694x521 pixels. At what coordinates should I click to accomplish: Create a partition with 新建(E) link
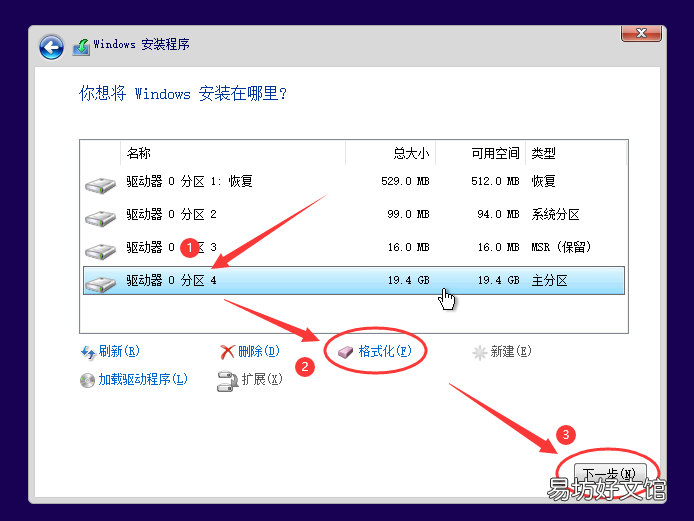(511, 351)
